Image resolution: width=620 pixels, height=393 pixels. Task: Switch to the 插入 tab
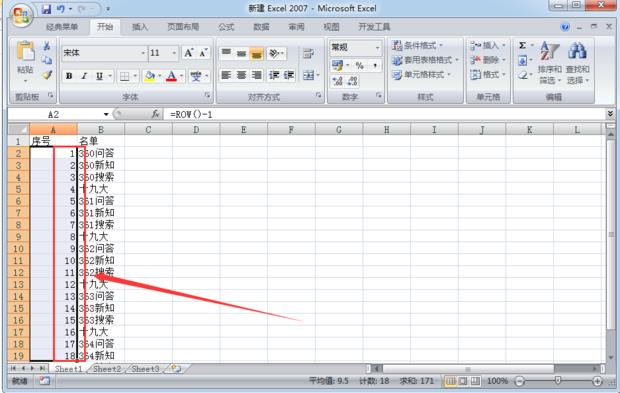(x=140, y=27)
